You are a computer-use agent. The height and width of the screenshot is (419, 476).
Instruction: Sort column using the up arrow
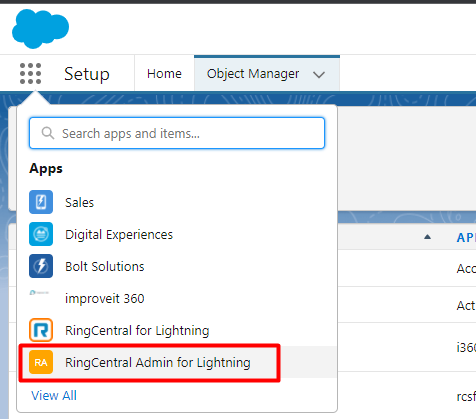click(x=427, y=237)
